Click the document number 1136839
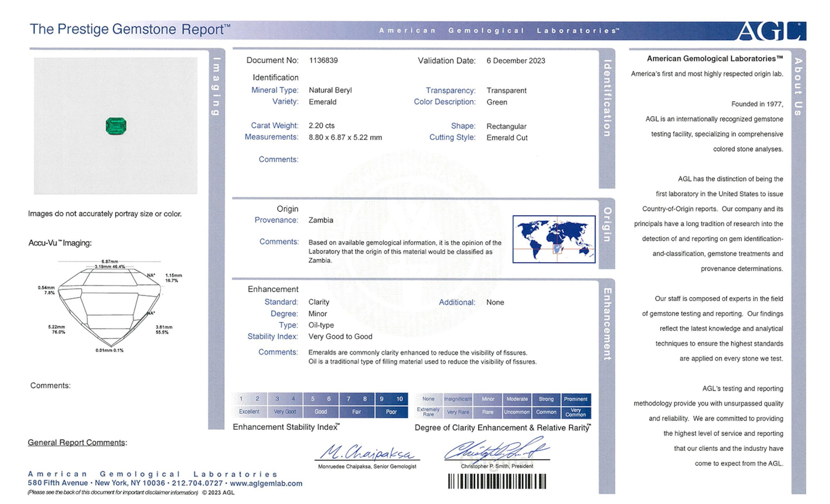This screenshot has height=504, width=830. coord(323,60)
